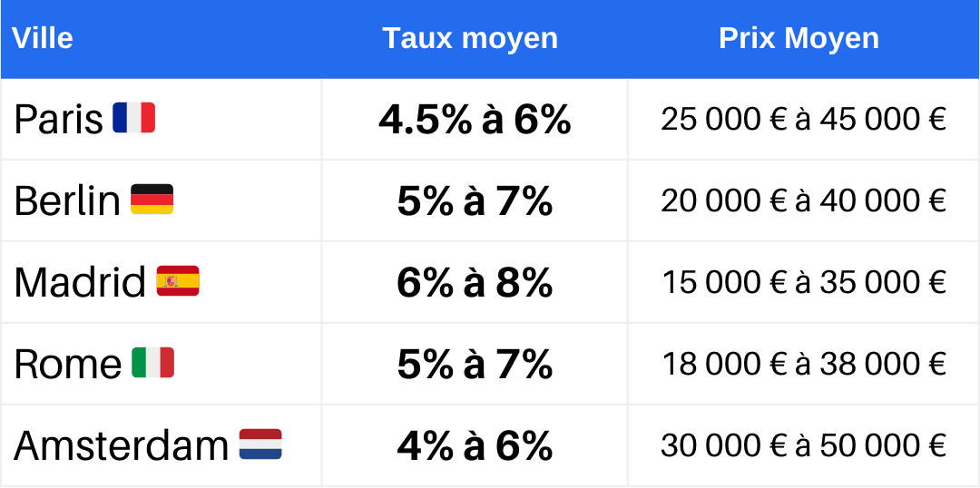Click the Prix Moyen column header

[x=799, y=38]
